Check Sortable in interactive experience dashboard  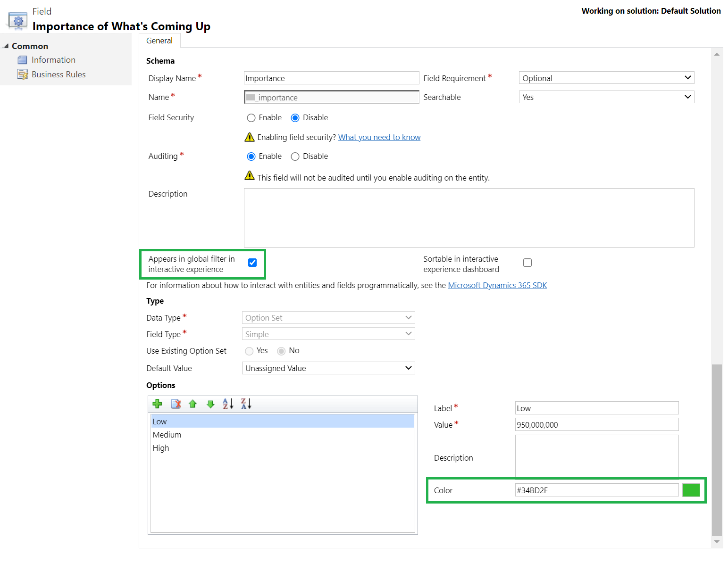527,263
